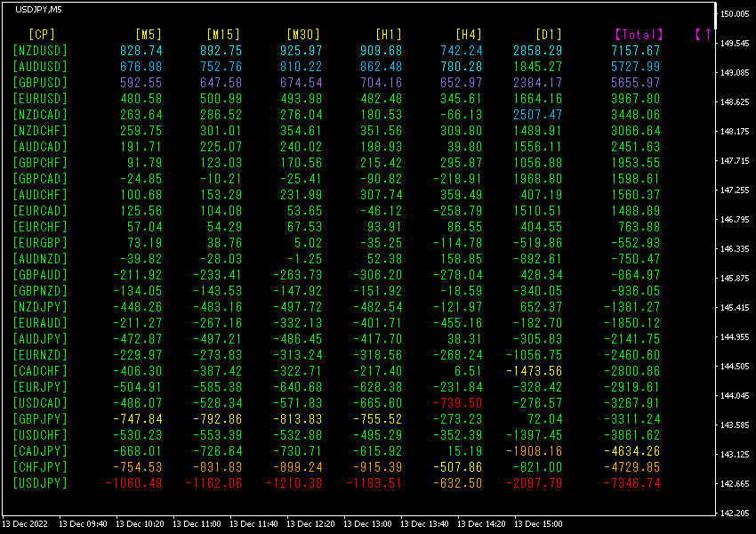The image size is (756, 534).
Task: Click time axis label 13 Dec 2022
Action: pos(25,524)
